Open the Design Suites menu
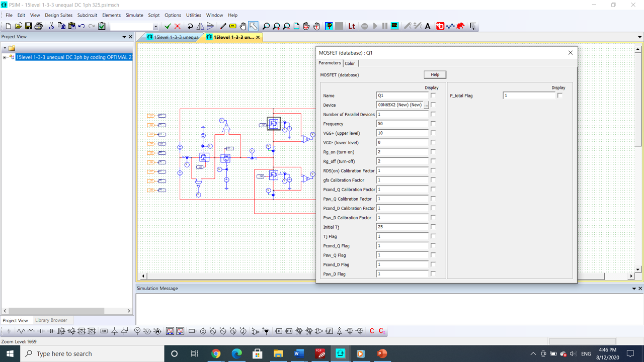 (58, 15)
